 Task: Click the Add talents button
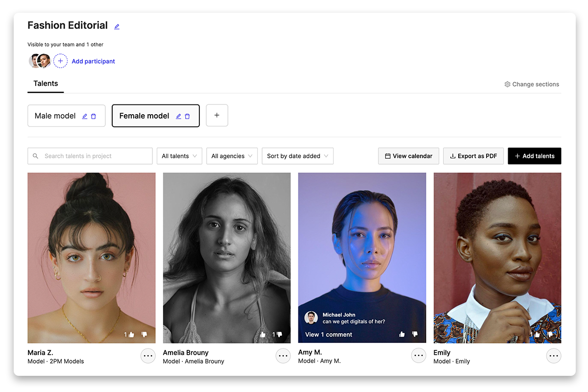[534, 156]
